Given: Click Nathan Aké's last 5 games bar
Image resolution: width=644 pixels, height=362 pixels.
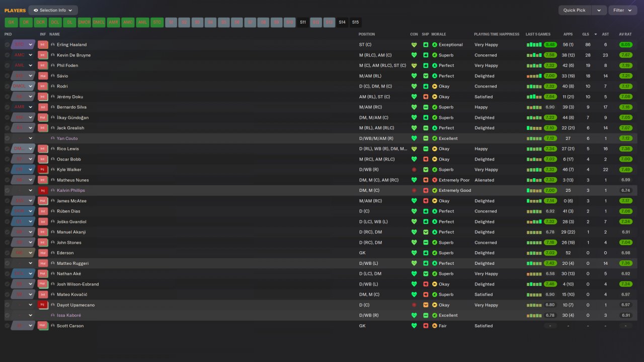Looking at the screenshot, I should (x=534, y=274).
